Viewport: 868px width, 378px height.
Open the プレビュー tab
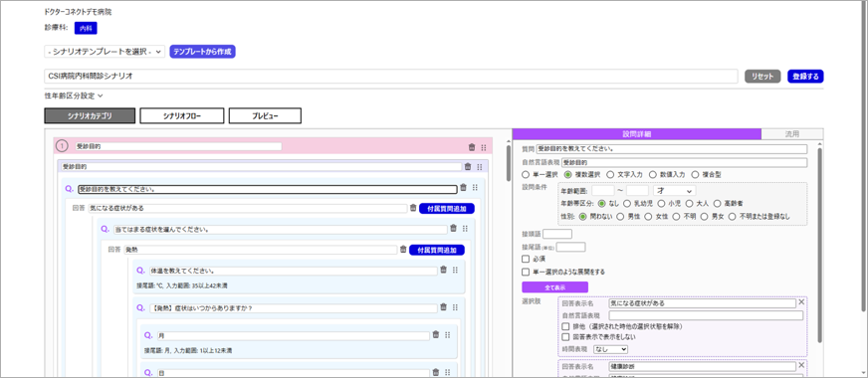265,115
